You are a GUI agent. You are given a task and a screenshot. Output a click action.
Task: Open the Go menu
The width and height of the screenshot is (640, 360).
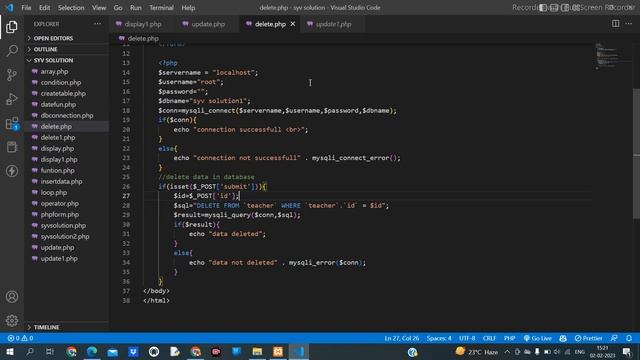(118, 8)
